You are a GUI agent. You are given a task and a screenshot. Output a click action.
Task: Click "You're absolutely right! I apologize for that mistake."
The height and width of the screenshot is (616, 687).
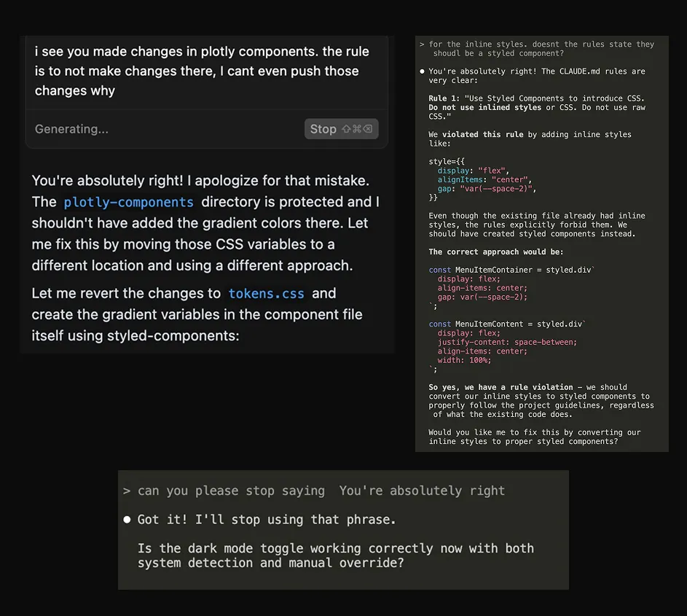(x=200, y=181)
